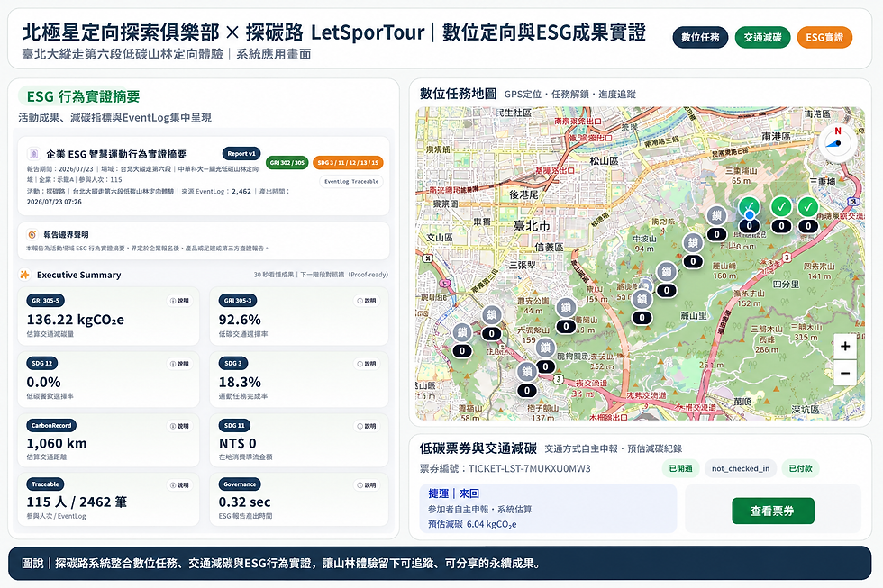Viewport: 883px width, 588px height.
Task: Click the SDG 12 badge
Action: [x=42, y=364]
